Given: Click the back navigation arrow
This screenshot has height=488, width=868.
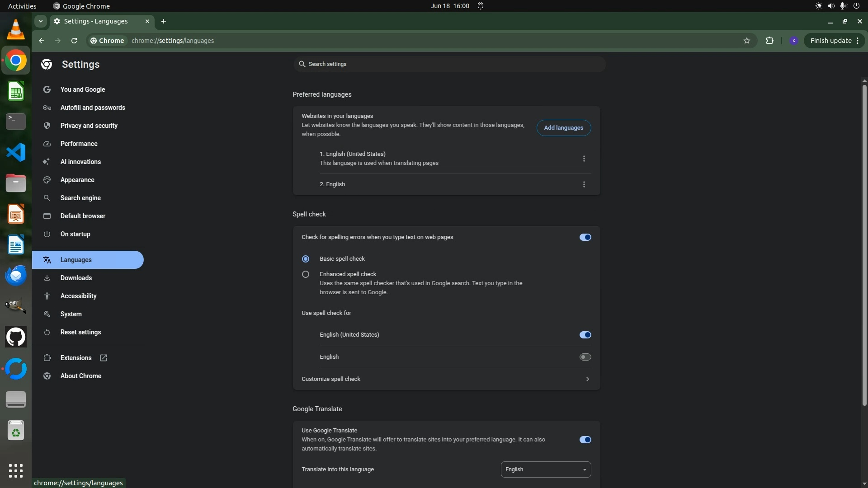Looking at the screenshot, I should tap(42, 41).
